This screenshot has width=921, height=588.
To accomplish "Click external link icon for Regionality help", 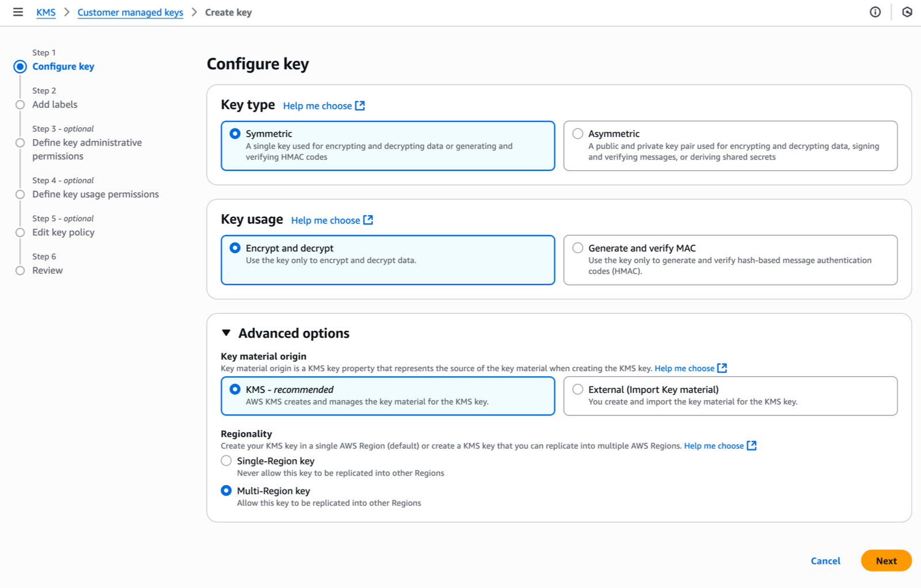I will [x=752, y=446].
